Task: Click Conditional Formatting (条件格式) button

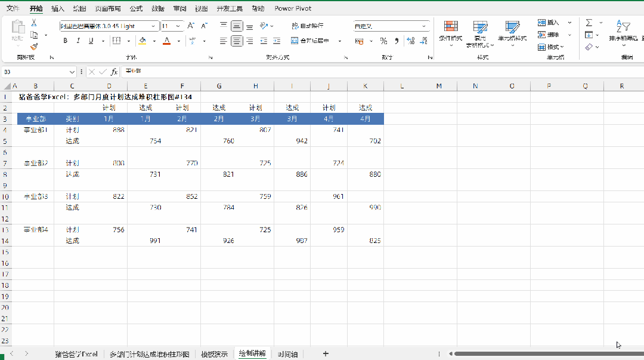Action: (451, 33)
